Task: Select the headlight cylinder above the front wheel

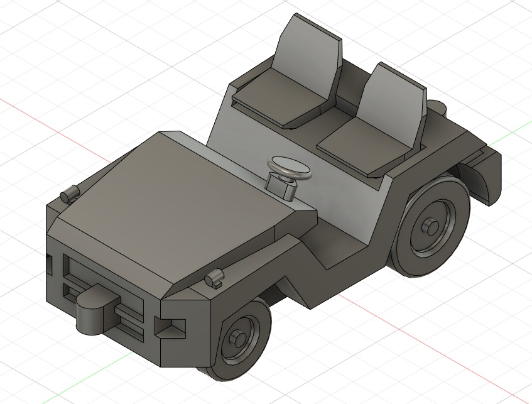Action: (214, 278)
